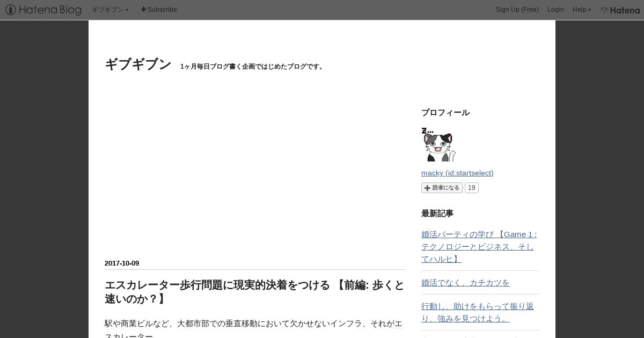Expand the Help menu
Image resolution: width=644 pixels, height=338 pixels.
coord(582,10)
